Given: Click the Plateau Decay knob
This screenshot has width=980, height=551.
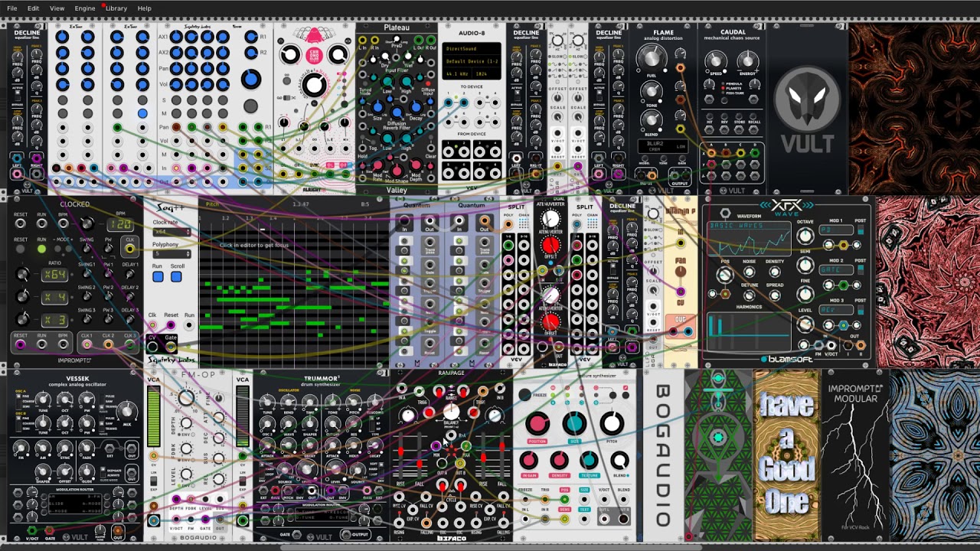Looking at the screenshot, I should click(x=416, y=109).
